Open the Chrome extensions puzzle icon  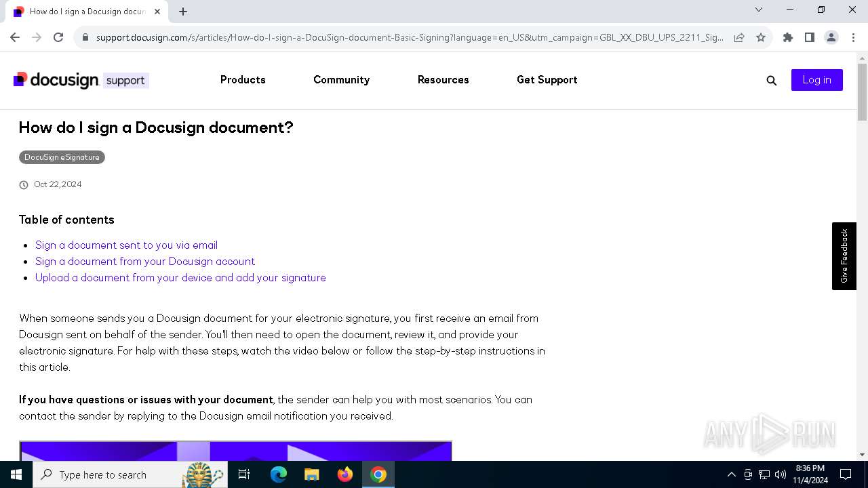coord(788,37)
